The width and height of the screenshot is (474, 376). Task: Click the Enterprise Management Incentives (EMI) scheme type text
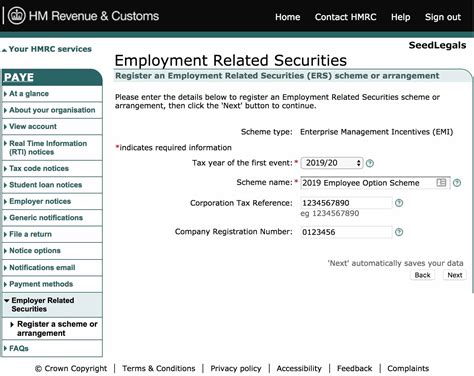(377, 132)
